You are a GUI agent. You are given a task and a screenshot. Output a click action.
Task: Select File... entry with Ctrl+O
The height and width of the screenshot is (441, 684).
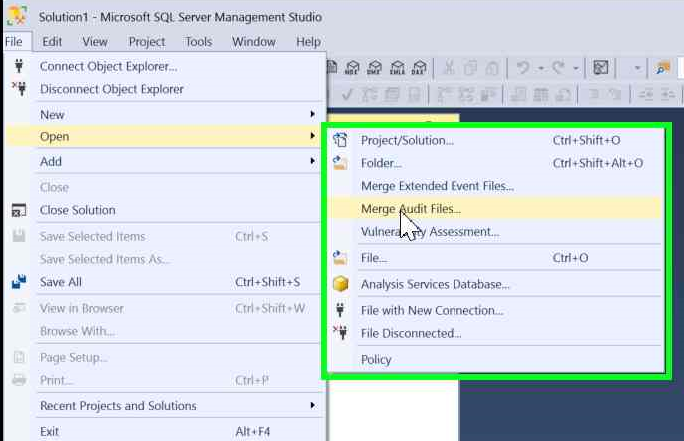click(496, 258)
